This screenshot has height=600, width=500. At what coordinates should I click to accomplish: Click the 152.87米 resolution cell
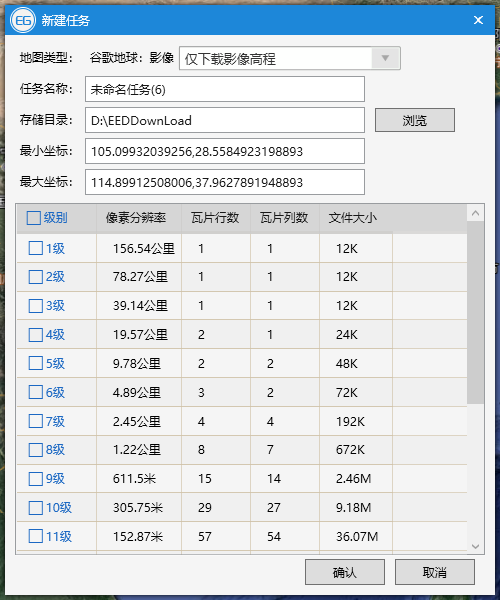point(138,536)
